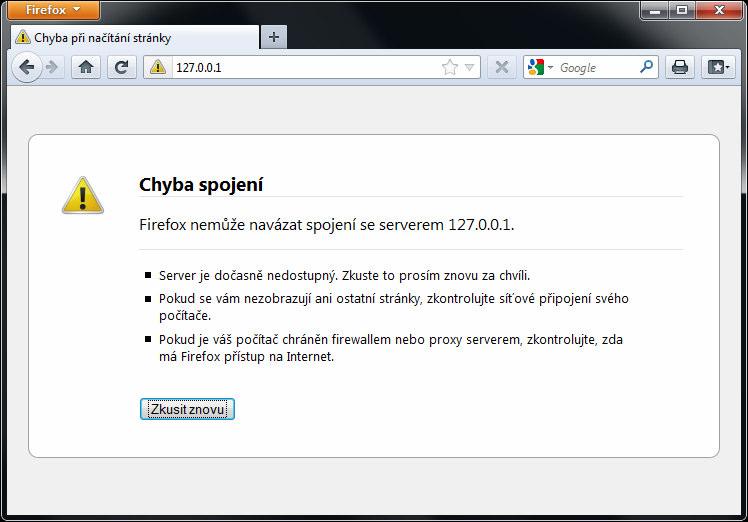Click the bullet text starting 'Pokud se vám nezobrazují'
Screen dimensions: 748x522
coord(394,307)
